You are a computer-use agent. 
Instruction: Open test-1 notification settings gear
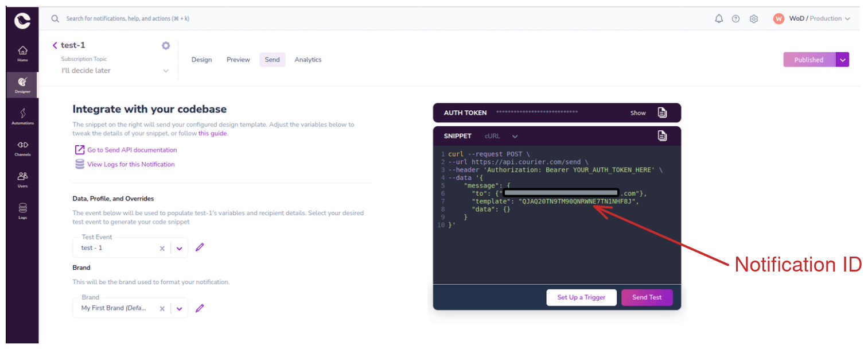click(166, 45)
